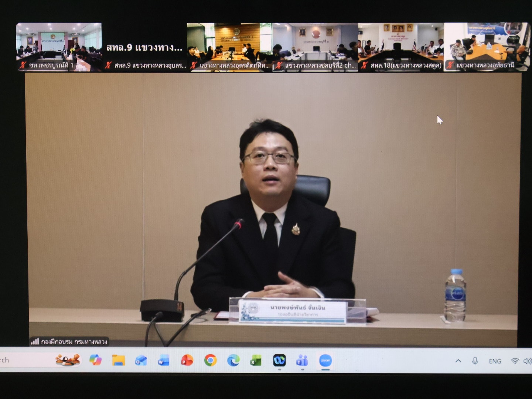Screen dimensions: 532x399
Task: Launch Google Chrome from the taskbar
Action: pos(210,360)
